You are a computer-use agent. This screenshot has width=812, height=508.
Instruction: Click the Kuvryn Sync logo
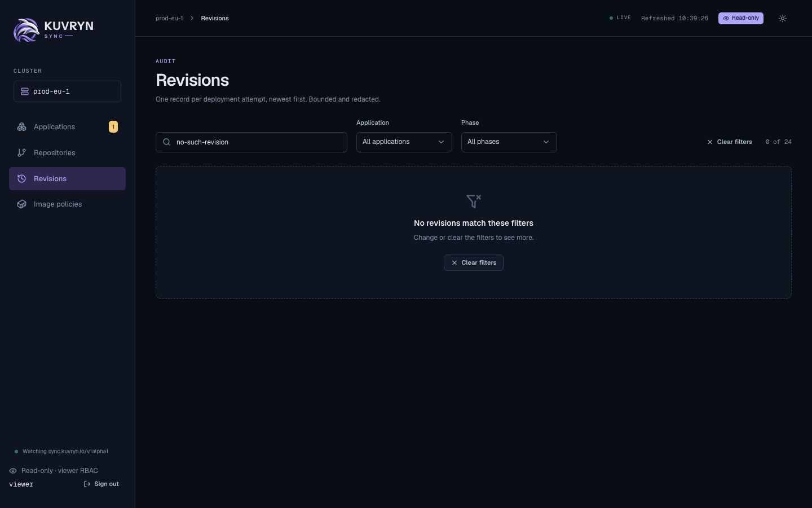click(54, 30)
